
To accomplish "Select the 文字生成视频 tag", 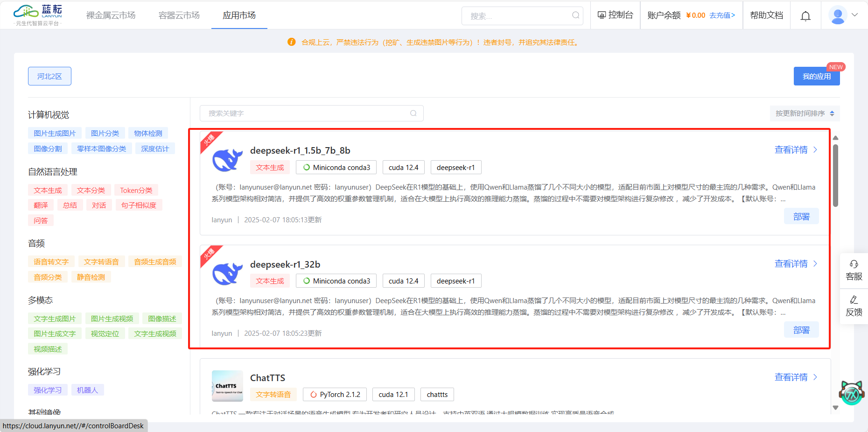I will click(x=155, y=334).
